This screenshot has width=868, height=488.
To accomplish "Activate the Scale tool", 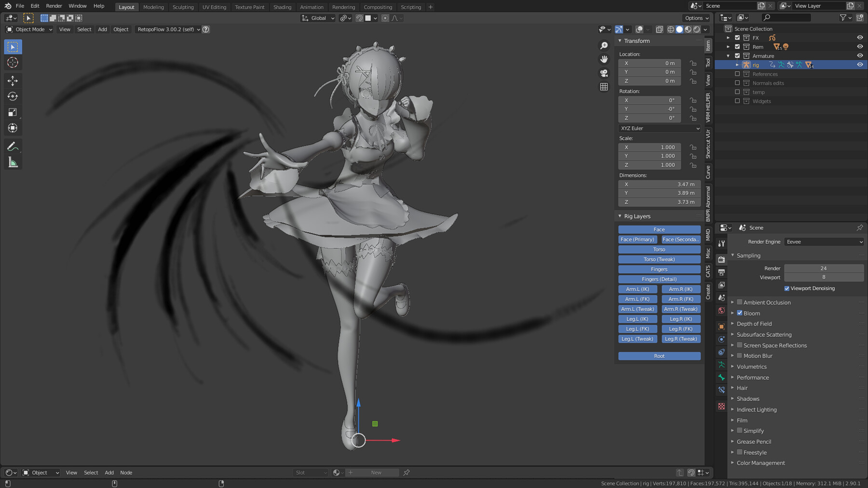I will [13, 112].
